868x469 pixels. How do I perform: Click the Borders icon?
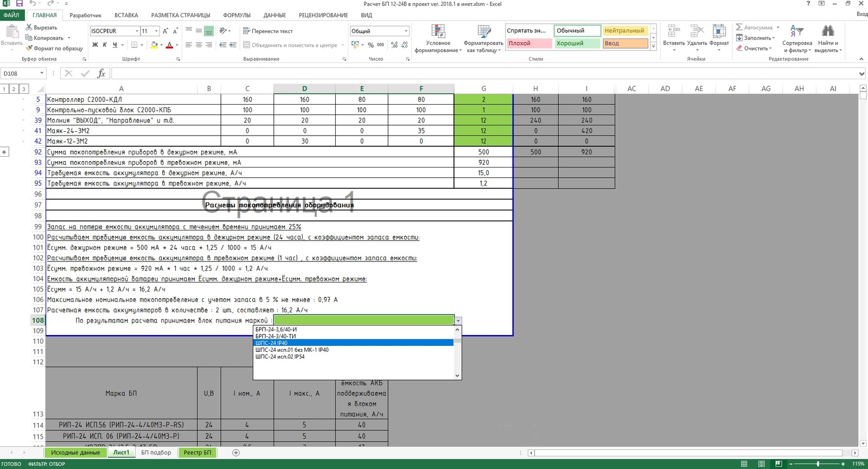[135, 45]
